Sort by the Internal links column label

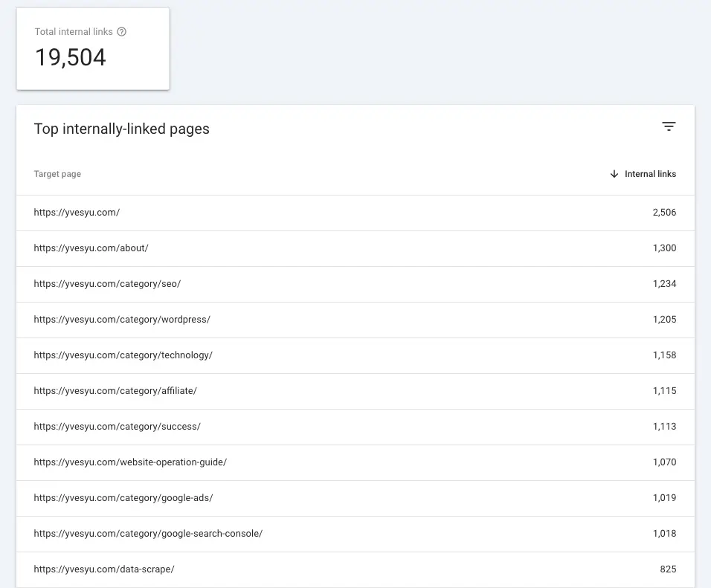[x=650, y=174]
